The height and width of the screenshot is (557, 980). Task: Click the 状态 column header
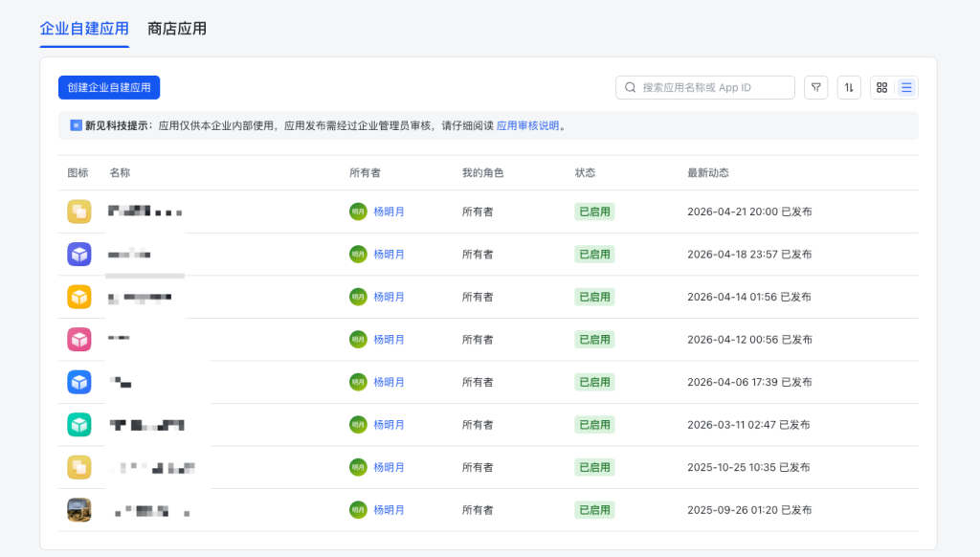point(585,173)
